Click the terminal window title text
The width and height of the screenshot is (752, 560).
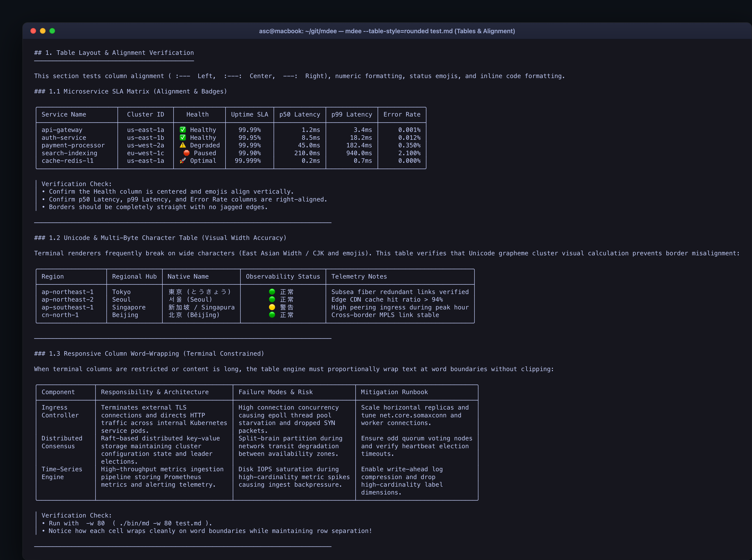pyautogui.click(x=387, y=31)
